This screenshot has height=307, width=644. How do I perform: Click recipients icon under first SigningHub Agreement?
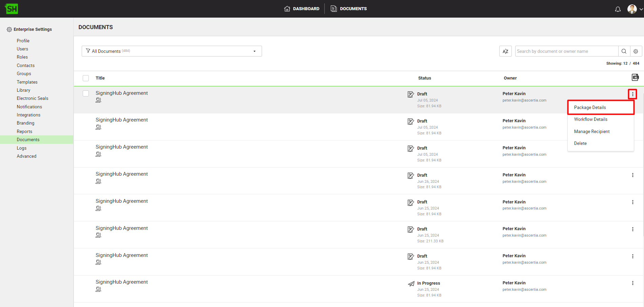98,100
